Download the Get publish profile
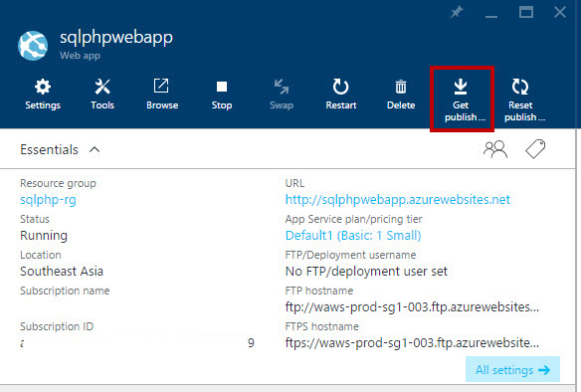This screenshot has height=392, width=581. coord(462,99)
